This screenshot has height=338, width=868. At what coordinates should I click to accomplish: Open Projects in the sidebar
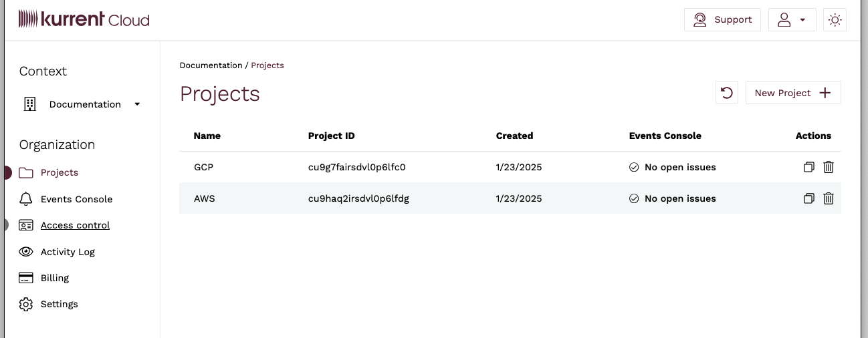pos(59,172)
